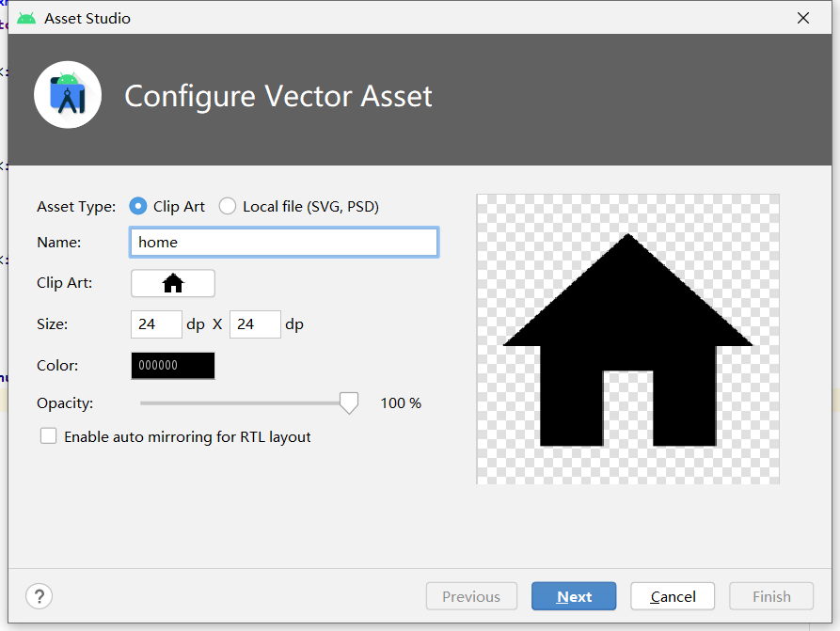
Task: Click the Previous button
Action: 471,595
